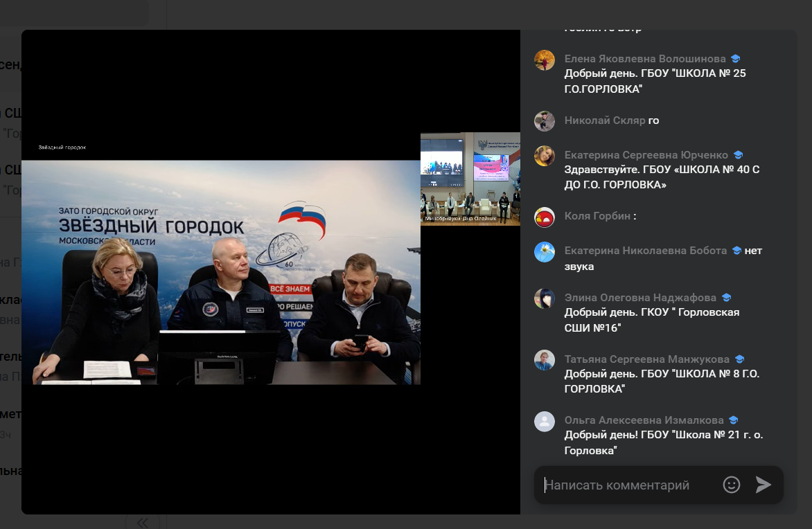Open profile link Ольга Алексеевна Измалкова

click(x=644, y=420)
